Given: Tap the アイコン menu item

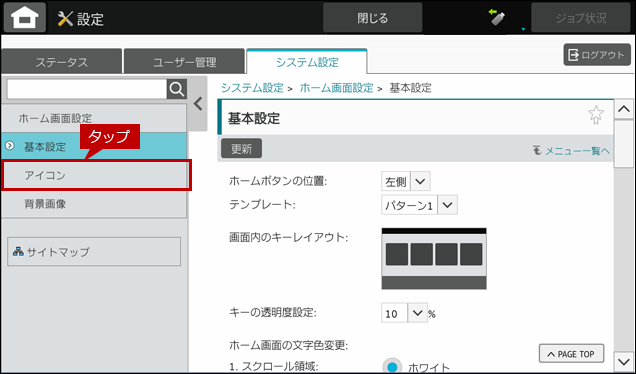Looking at the screenshot, I should [97, 175].
